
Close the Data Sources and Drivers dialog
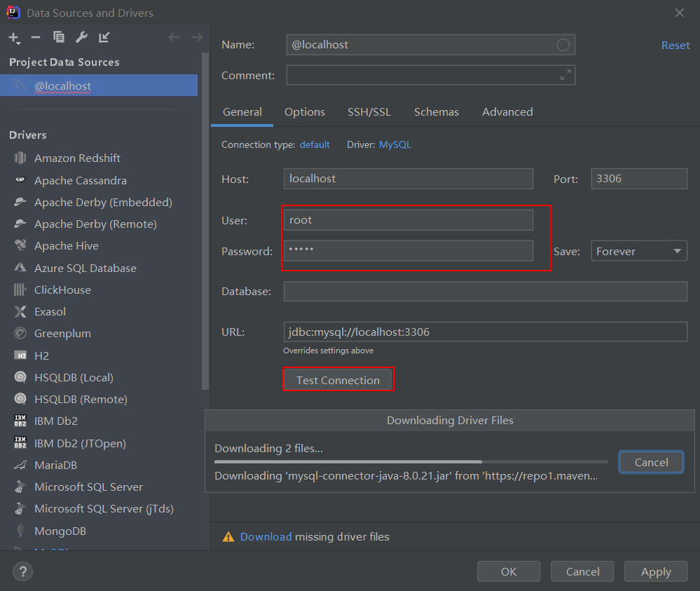pyautogui.click(x=680, y=13)
